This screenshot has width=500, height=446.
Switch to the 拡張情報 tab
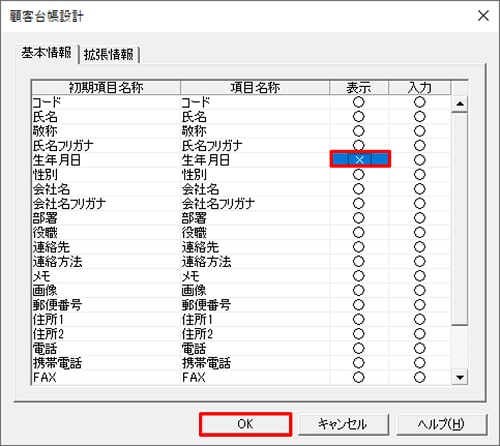(109, 54)
